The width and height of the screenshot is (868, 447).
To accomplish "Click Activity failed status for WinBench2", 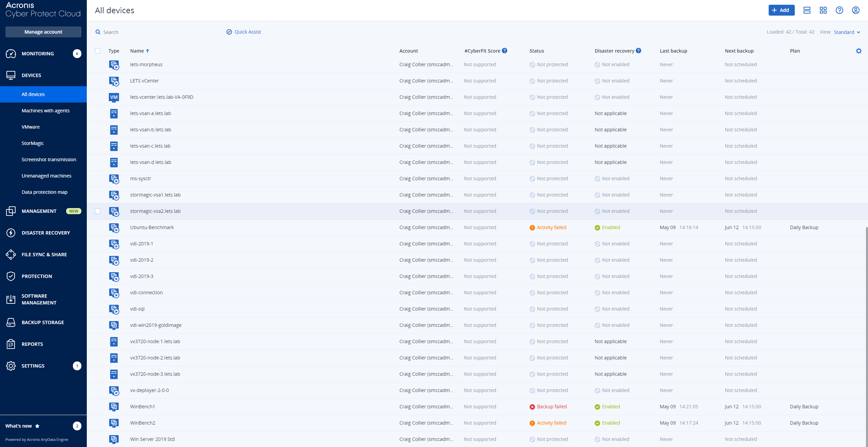I will (548, 423).
